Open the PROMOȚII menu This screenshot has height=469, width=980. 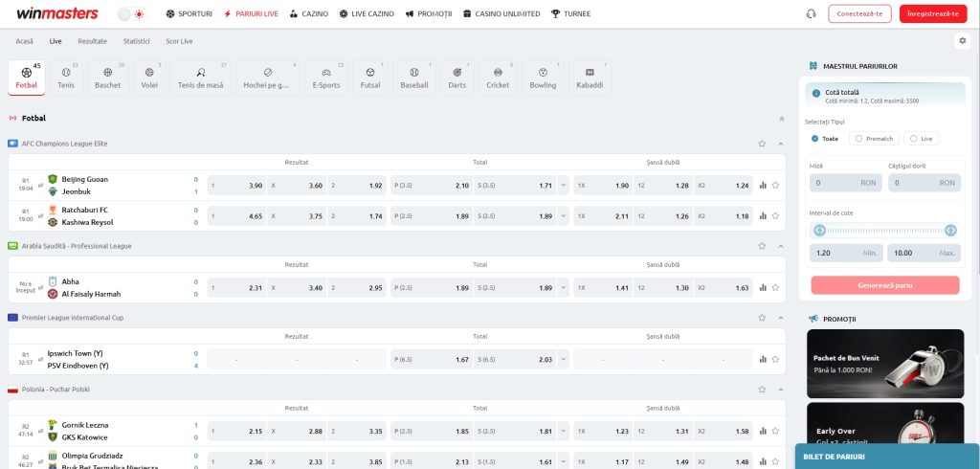pyautogui.click(x=429, y=13)
